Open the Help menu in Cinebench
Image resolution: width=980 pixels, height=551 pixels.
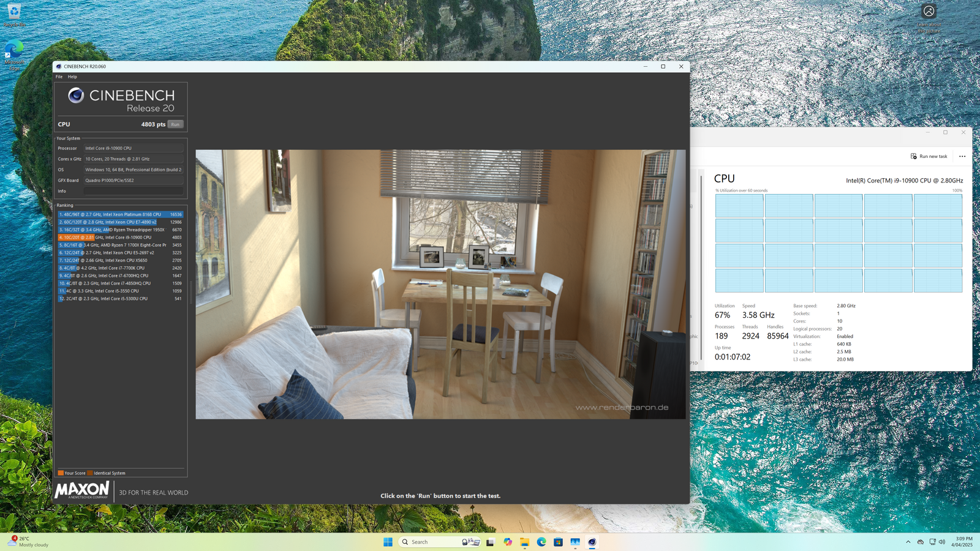(72, 77)
